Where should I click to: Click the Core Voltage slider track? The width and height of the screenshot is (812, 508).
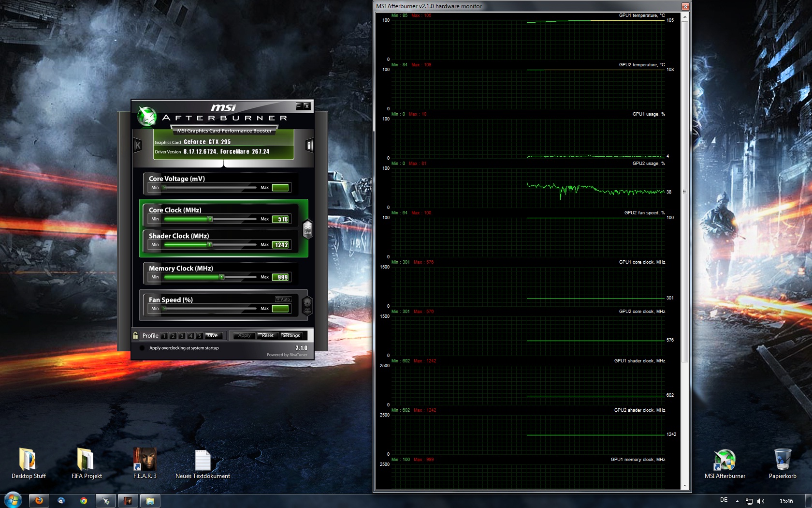pyautogui.click(x=210, y=188)
